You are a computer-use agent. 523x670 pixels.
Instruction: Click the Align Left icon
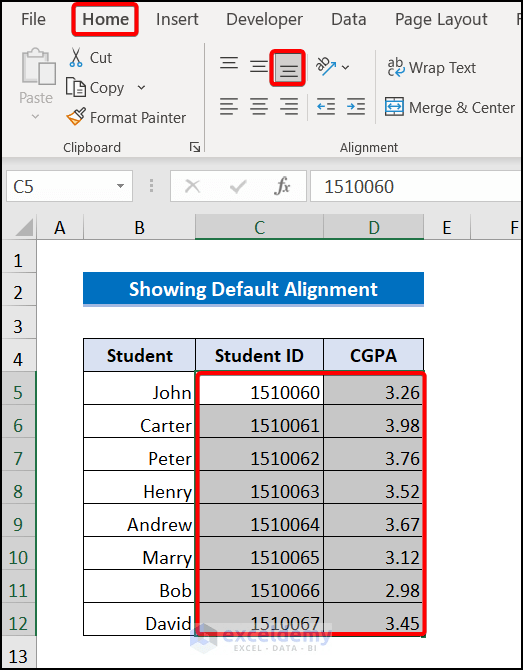(x=229, y=106)
